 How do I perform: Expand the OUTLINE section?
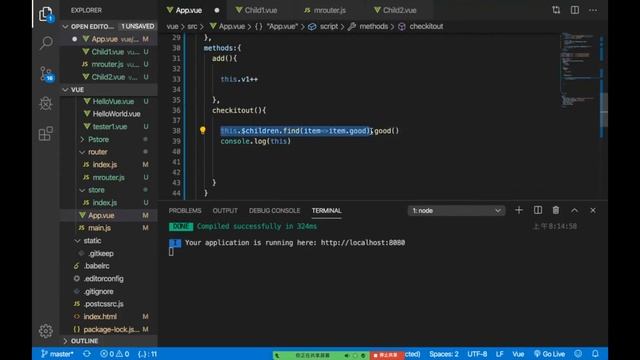coord(109,341)
